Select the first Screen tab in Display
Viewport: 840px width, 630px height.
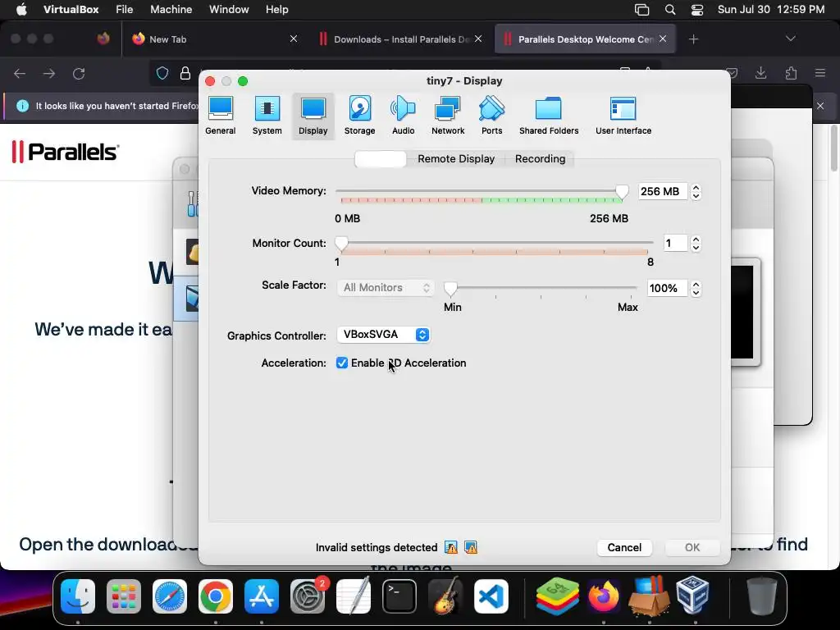[x=381, y=158]
